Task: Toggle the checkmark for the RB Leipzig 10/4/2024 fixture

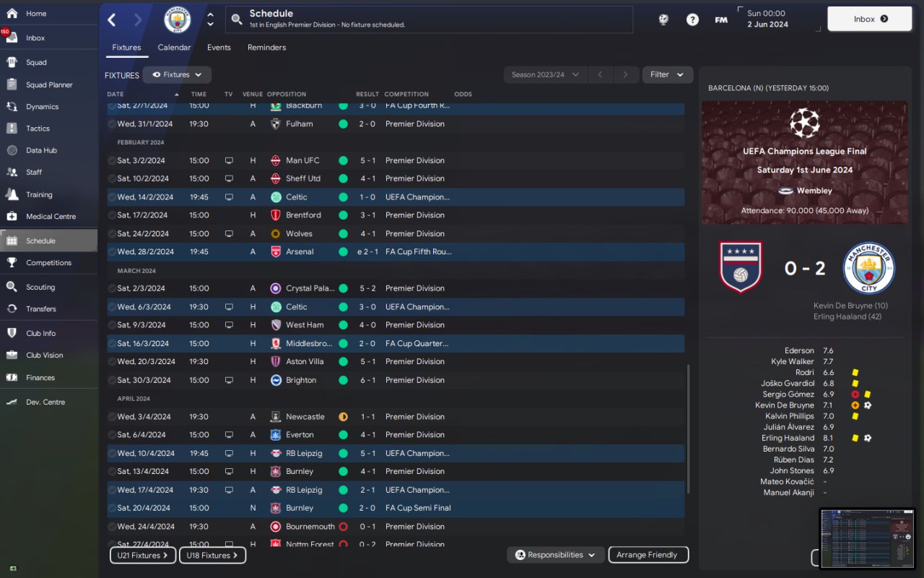Action: point(112,454)
